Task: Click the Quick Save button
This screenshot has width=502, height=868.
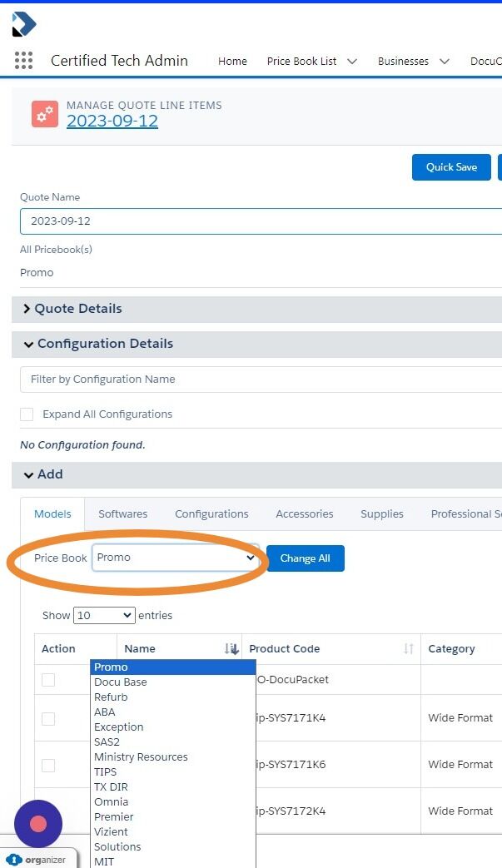Action: click(451, 167)
